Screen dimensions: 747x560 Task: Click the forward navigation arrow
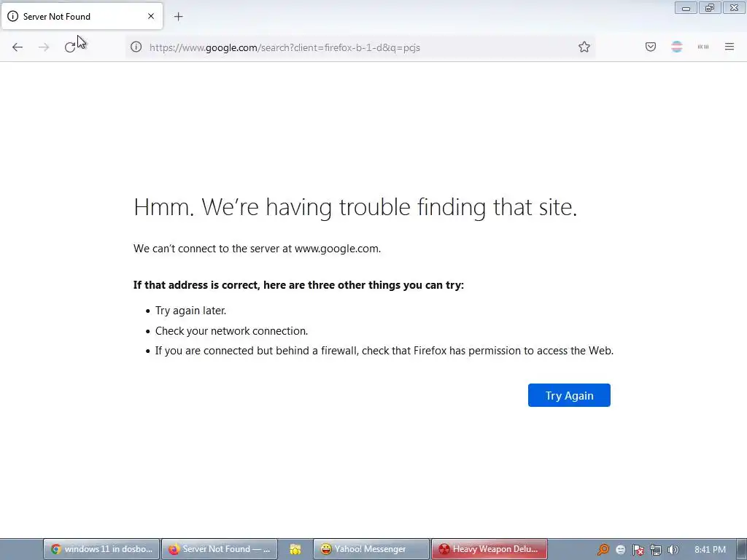click(44, 47)
